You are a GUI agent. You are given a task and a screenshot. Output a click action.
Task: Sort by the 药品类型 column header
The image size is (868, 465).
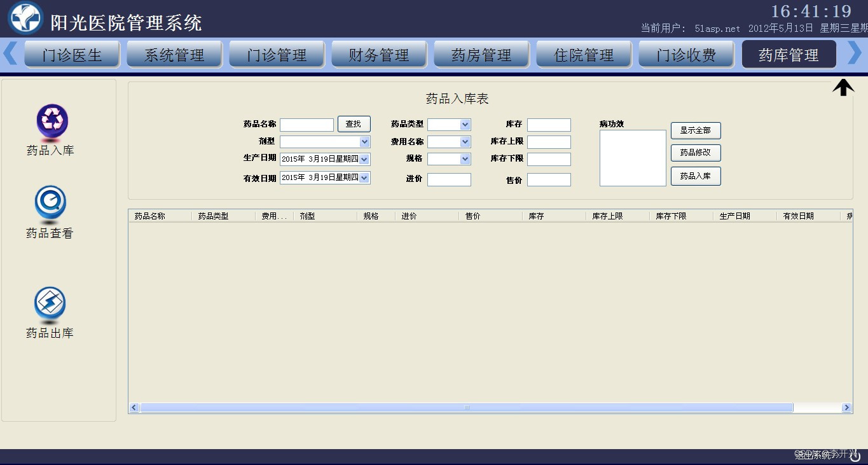(223, 216)
